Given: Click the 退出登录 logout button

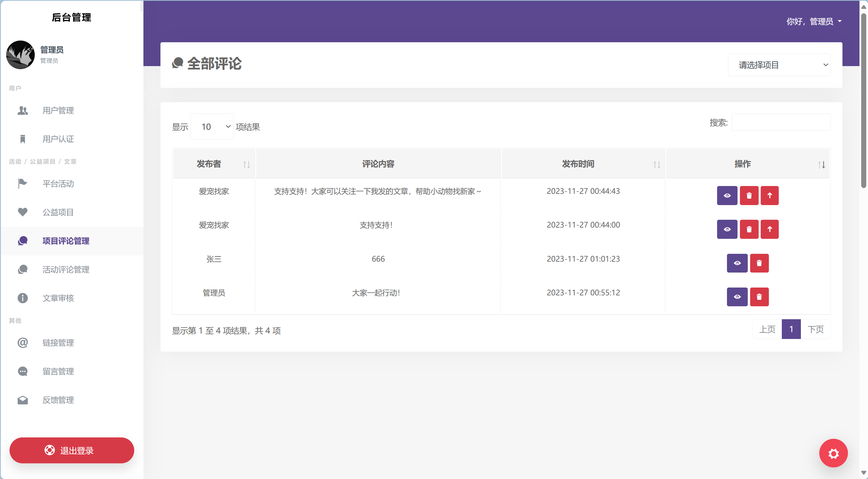Looking at the screenshot, I should tap(72, 450).
